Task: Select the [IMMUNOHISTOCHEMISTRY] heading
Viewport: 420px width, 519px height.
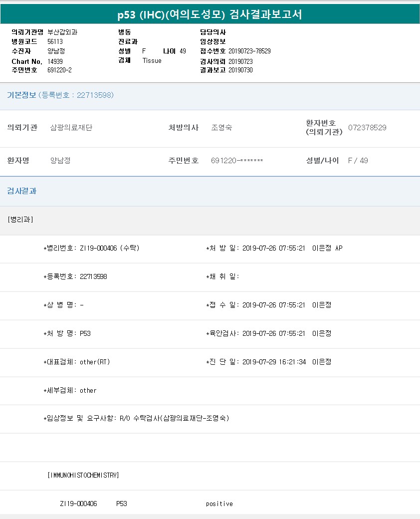Action: (x=83, y=475)
